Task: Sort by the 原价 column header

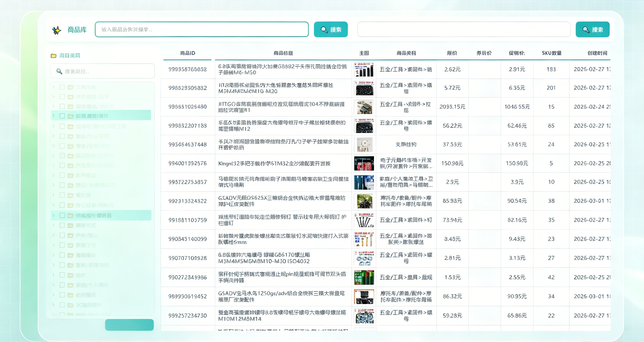Action: 452,53
